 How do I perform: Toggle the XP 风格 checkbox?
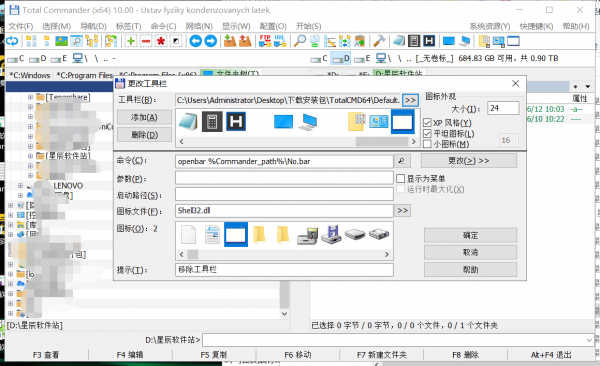(x=427, y=123)
